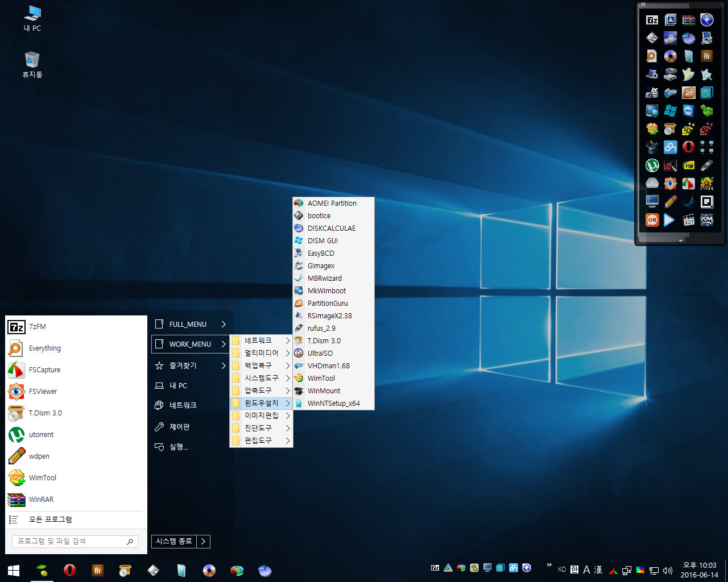Launch bootice from the Windows install list
This screenshot has width=728, height=582.
click(333, 215)
